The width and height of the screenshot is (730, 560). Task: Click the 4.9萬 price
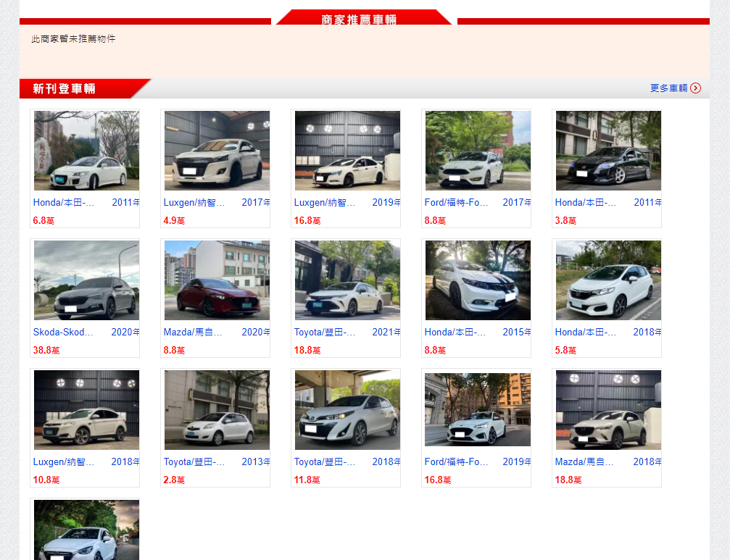[x=174, y=221]
